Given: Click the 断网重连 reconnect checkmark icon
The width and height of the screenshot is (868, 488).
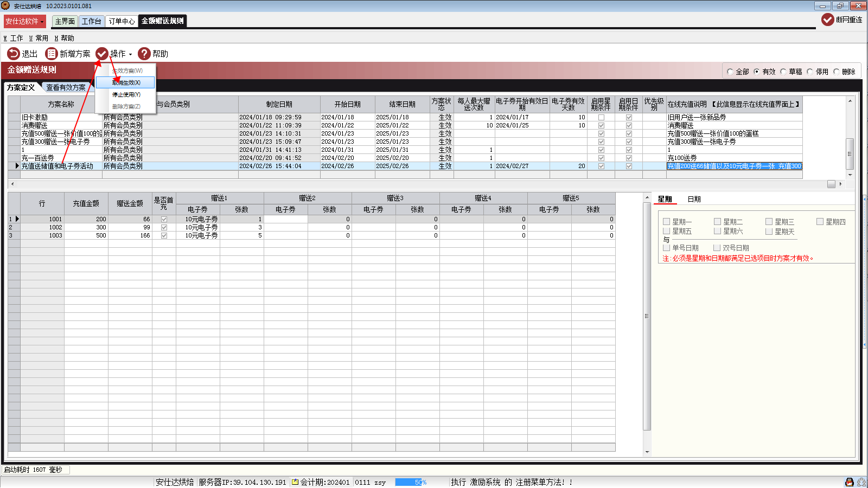Looking at the screenshot, I should coord(828,20).
